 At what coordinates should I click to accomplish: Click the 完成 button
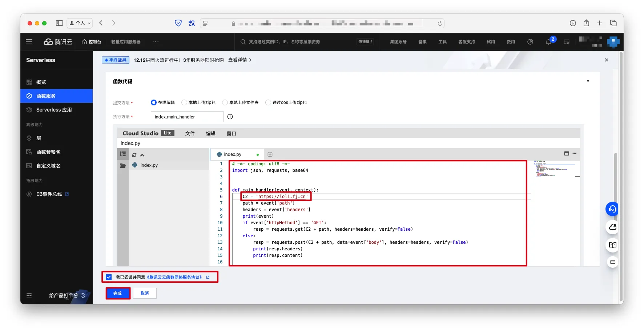point(118,293)
